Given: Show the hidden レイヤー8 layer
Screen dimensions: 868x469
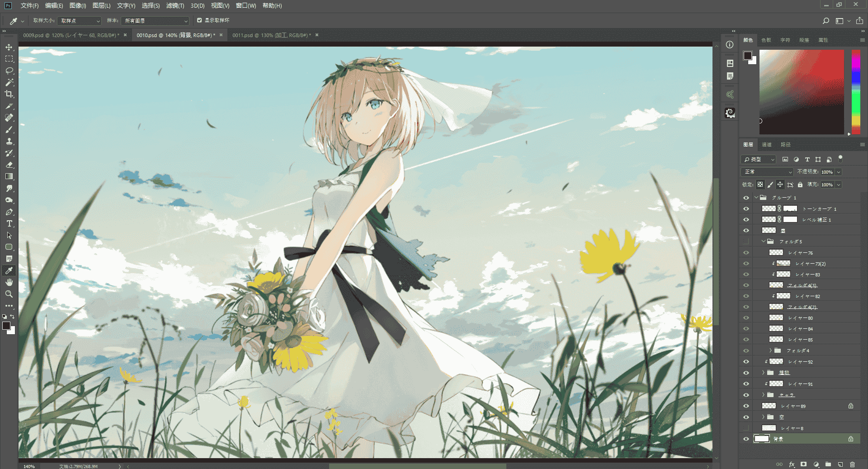Looking at the screenshot, I should [x=746, y=428].
